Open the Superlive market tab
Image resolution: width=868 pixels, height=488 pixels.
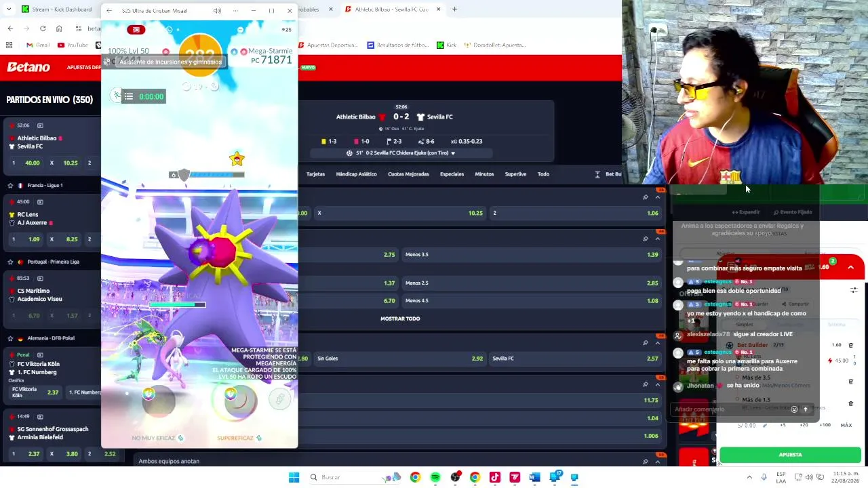point(515,174)
